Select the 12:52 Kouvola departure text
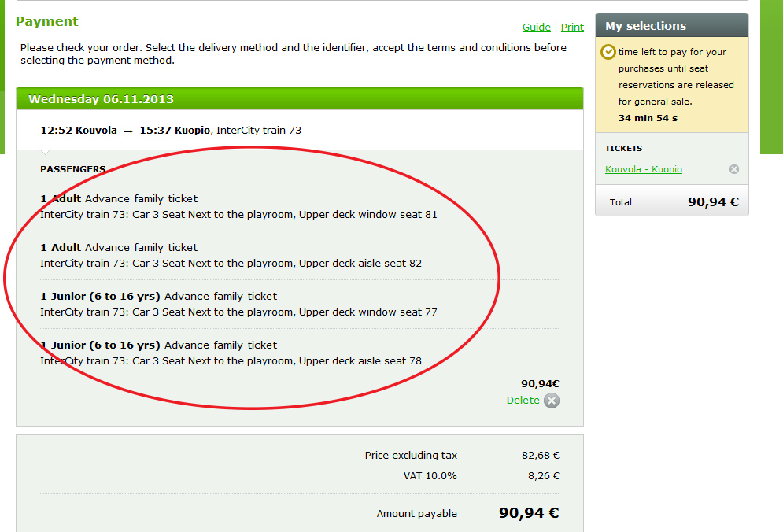The image size is (783, 532). [x=79, y=131]
